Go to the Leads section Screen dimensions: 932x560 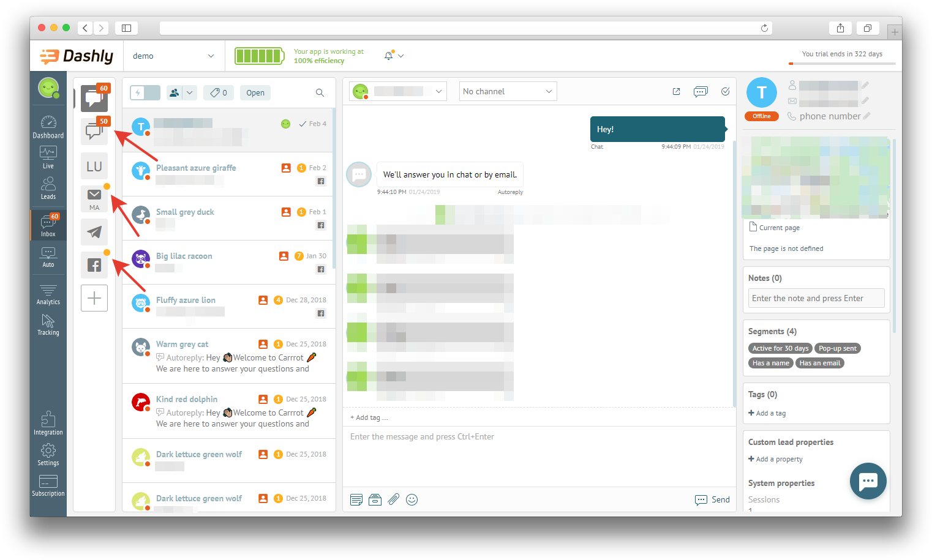48,188
